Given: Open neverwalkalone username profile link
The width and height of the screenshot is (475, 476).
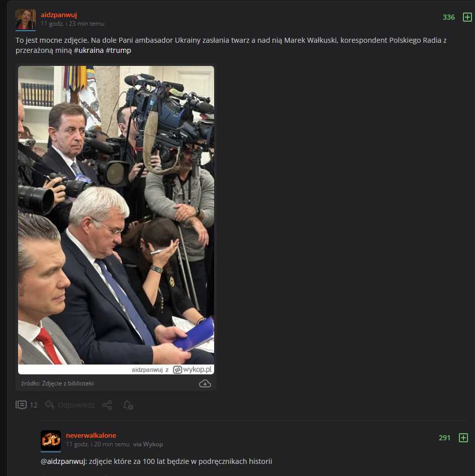Looking at the screenshot, I should tap(91, 435).
